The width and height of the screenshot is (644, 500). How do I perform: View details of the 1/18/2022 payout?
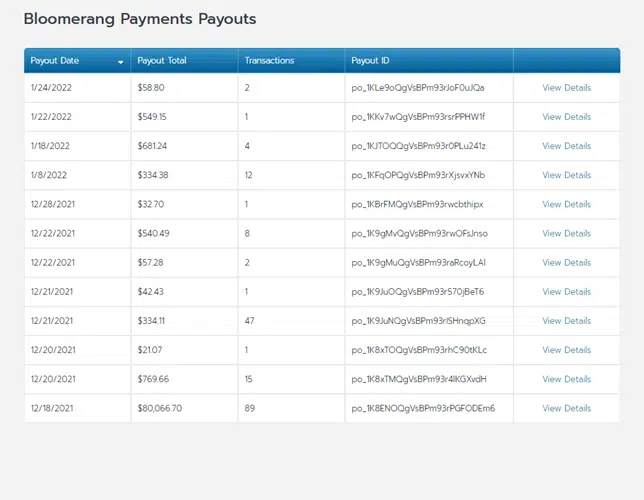[x=566, y=146]
